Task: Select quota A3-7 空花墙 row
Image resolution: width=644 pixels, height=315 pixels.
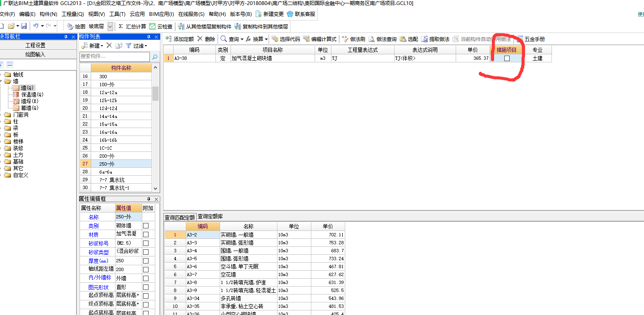Action: [254, 274]
